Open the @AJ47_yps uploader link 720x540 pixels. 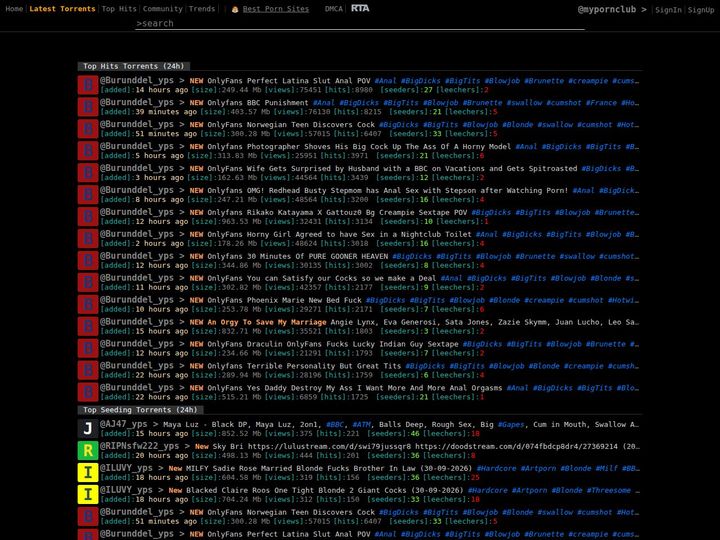(124, 424)
